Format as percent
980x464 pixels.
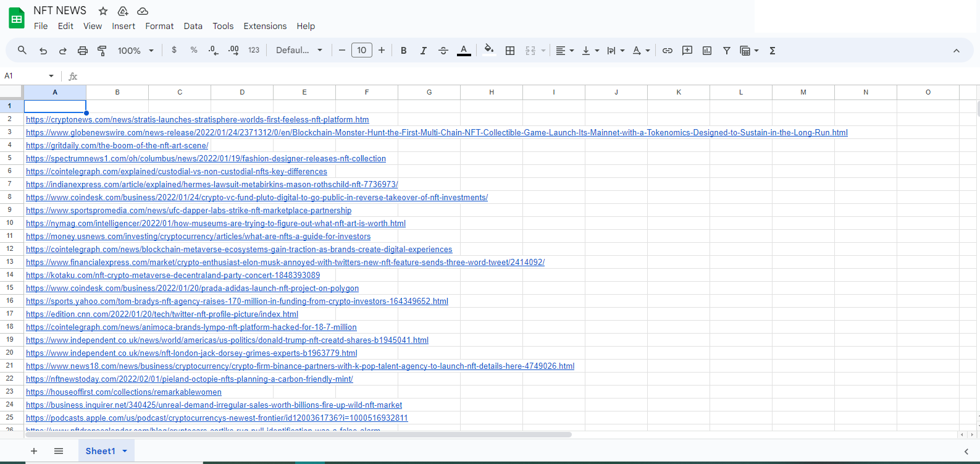pos(194,51)
